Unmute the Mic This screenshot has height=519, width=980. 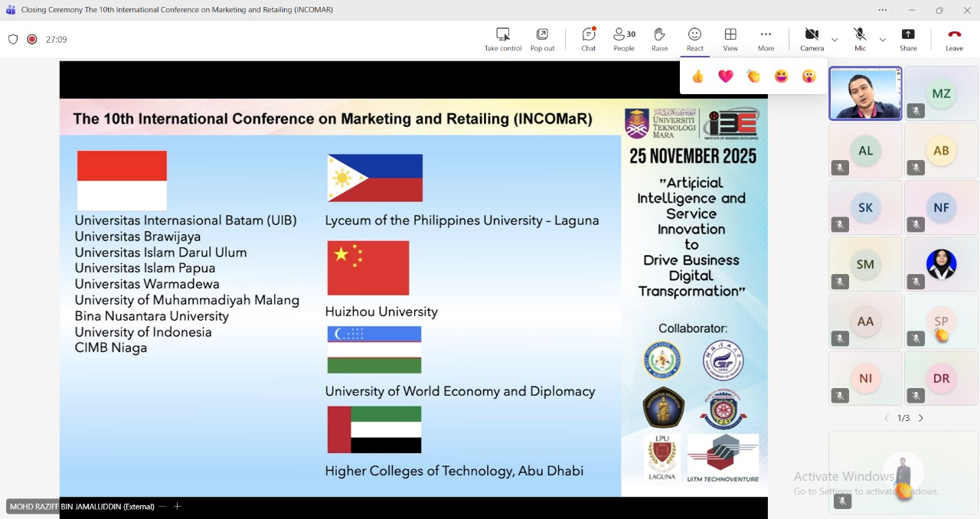pos(861,39)
